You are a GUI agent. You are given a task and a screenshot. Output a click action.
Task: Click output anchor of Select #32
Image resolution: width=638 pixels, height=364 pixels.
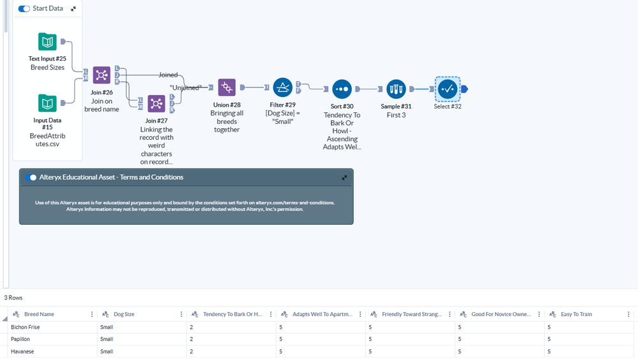click(464, 89)
